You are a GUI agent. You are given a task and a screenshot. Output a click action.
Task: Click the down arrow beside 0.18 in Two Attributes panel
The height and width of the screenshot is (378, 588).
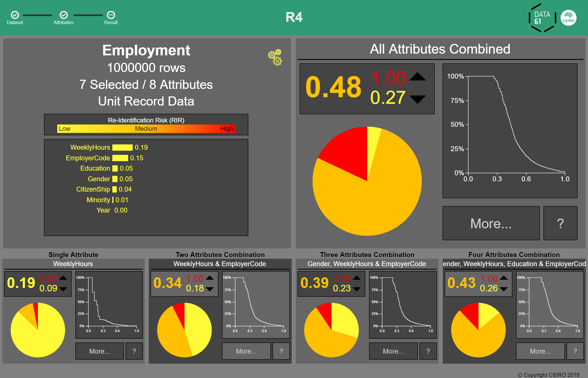(210, 289)
